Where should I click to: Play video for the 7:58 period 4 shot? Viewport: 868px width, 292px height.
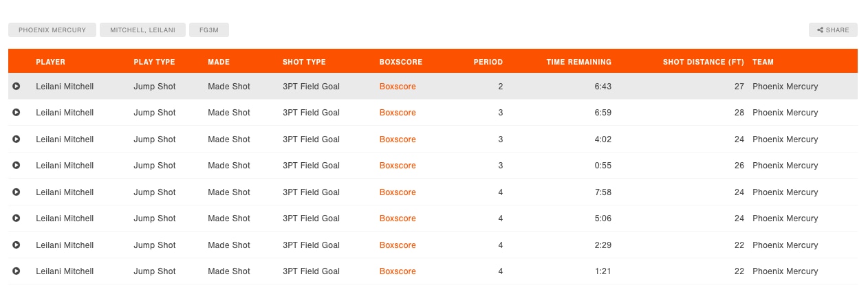pyautogui.click(x=17, y=192)
